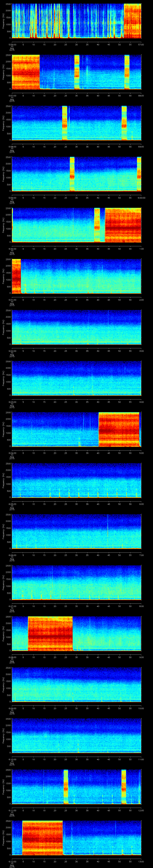153x868 pixels.
Task: Pick the narrow burst near 25 seconds in 5:58:00 row
Action: 65,123
